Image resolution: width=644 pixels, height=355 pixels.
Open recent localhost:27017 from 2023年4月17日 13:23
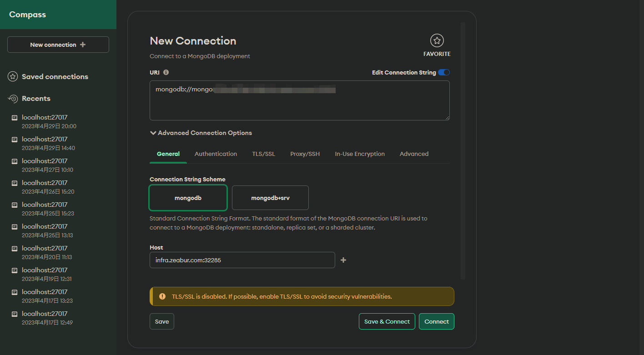58,296
